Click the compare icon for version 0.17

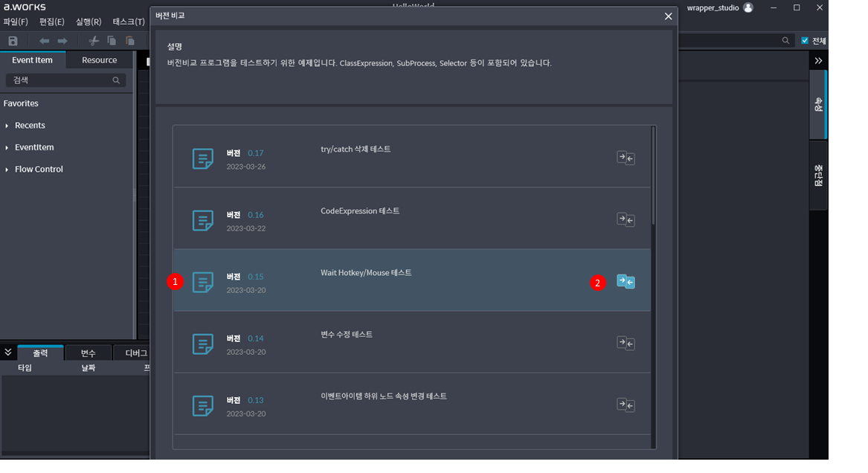pos(626,158)
